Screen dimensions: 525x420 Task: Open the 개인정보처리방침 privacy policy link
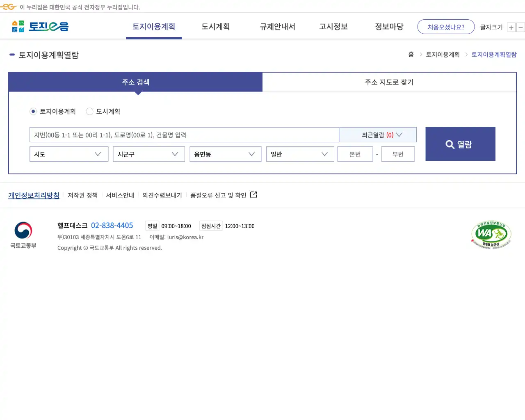[34, 195]
